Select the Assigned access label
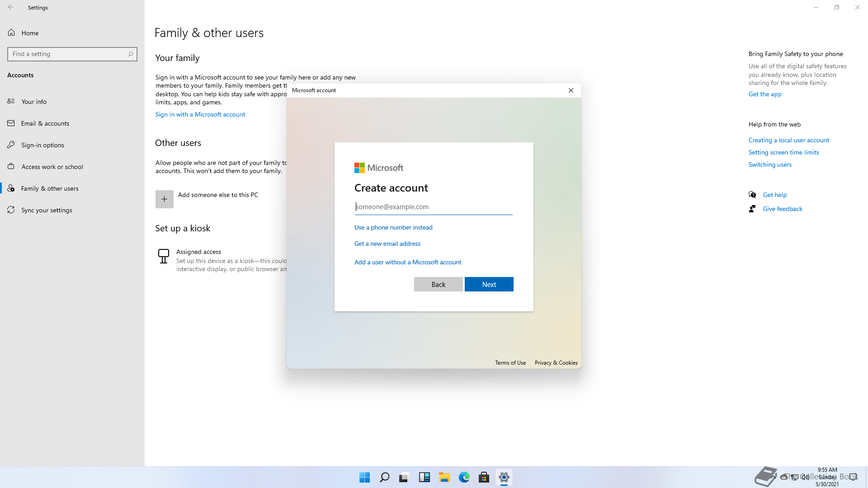 coord(198,252)
